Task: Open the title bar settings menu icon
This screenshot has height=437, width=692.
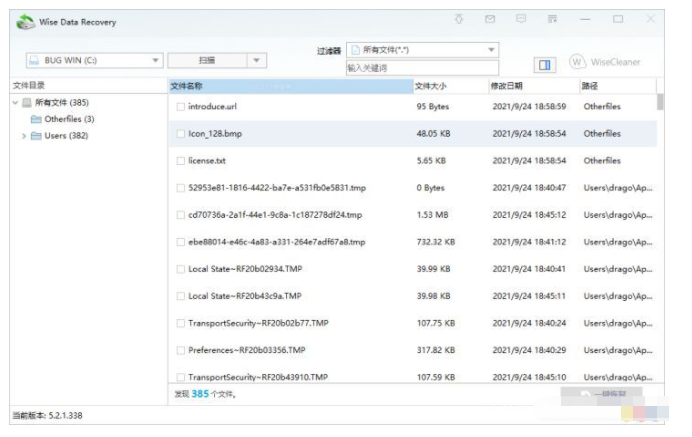Action: point(552,19)
